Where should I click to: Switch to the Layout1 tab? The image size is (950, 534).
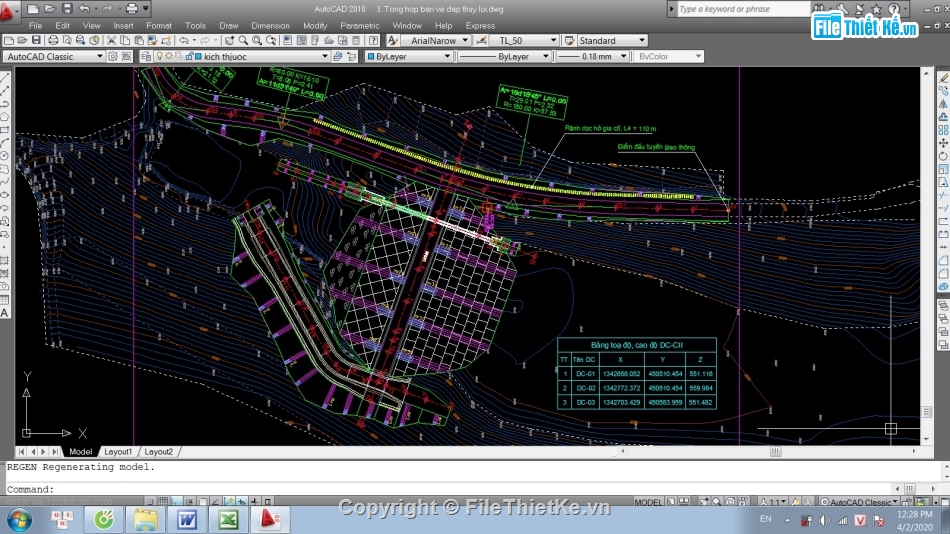(x=118, y=452)
